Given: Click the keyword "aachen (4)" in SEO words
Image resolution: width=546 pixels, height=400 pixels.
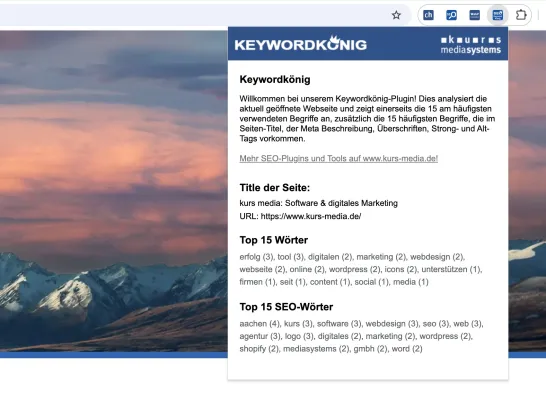Looking at the screenshot, I should click(259, 324).
